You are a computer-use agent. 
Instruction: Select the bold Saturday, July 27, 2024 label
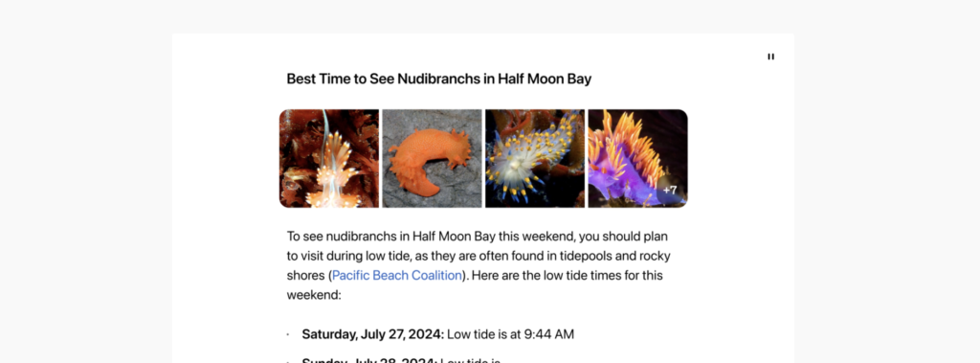tap(373, 334)
